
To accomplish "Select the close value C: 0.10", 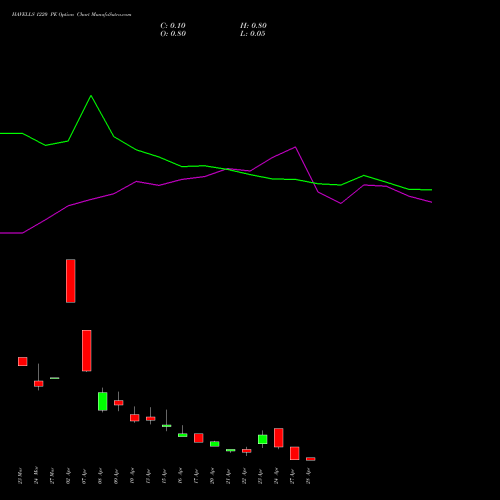I will pyautogui.click(x=173, y=26).
